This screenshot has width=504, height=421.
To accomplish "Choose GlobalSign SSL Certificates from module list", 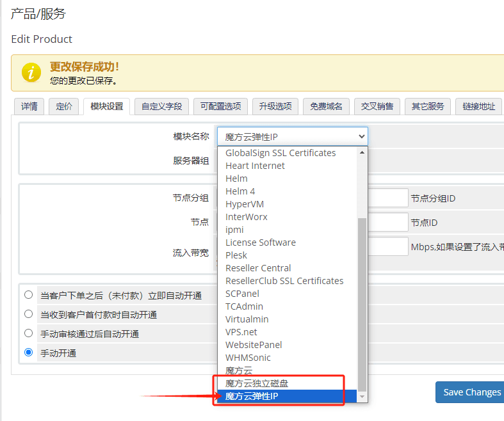I will (x=288, y=153).
